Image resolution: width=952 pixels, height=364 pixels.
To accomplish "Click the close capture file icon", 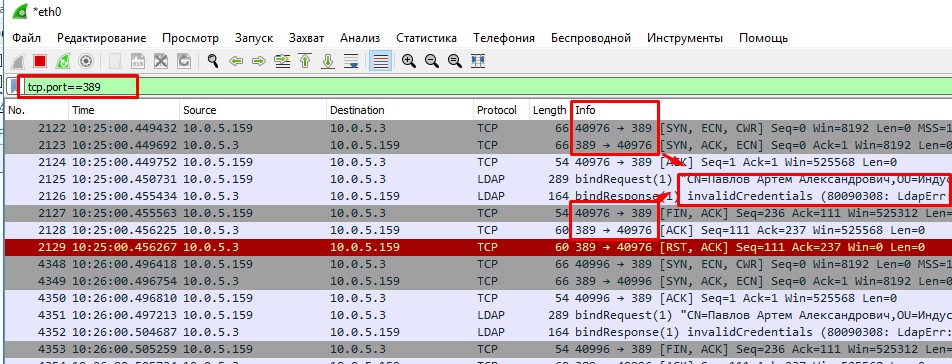I will tap(160, 61).
